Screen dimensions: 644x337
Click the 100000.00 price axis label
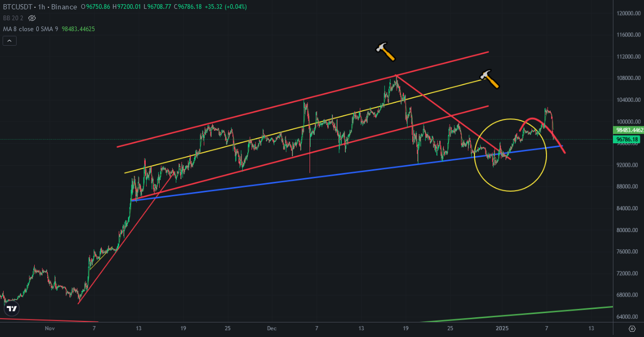628,122
